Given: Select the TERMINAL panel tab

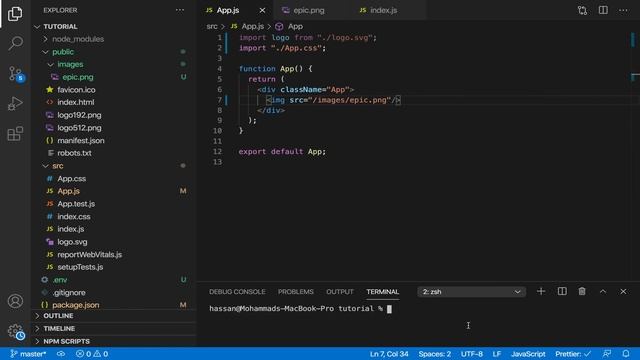Looking at the screenshot, I should click(382, 292).
